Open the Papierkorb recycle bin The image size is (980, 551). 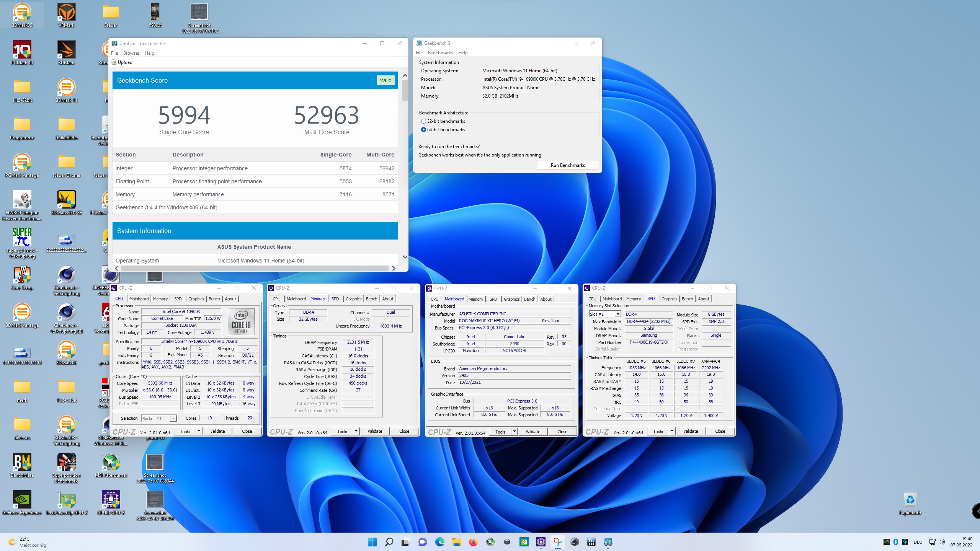(x=910, y=503)
